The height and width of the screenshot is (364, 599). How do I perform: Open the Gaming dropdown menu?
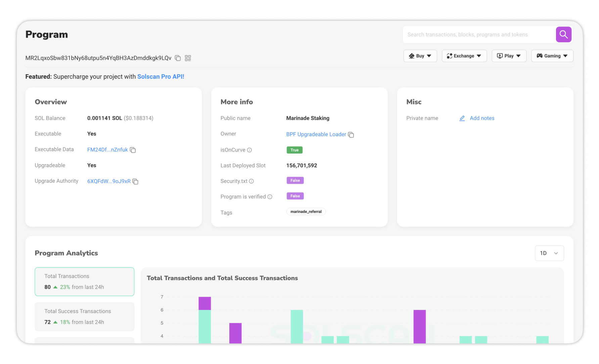pyautogui.click(x=552, y=56)
